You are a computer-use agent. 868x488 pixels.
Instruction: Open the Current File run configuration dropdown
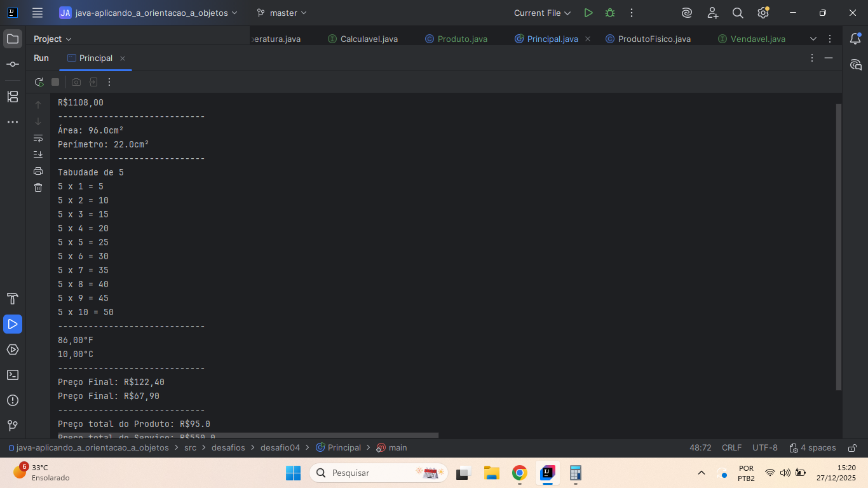543,13
